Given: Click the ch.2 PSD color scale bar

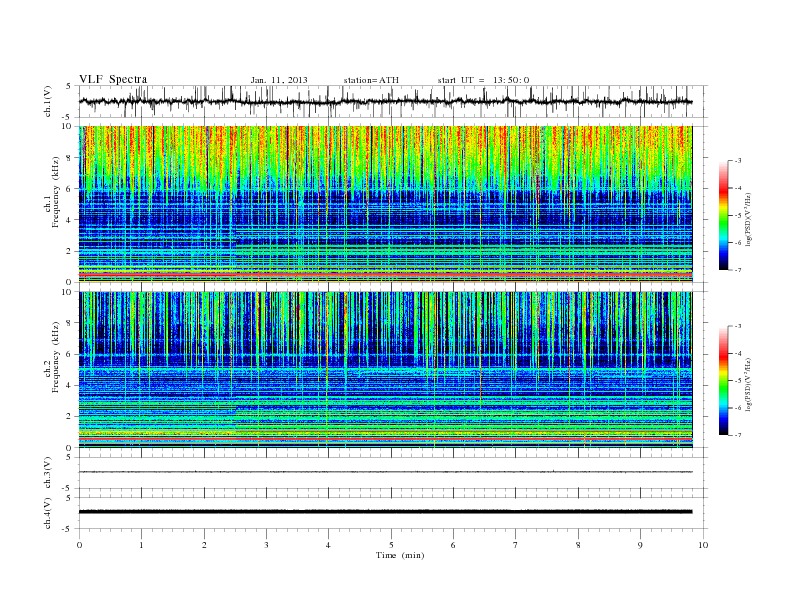Looking at the screenshot, I should point(724,380).
